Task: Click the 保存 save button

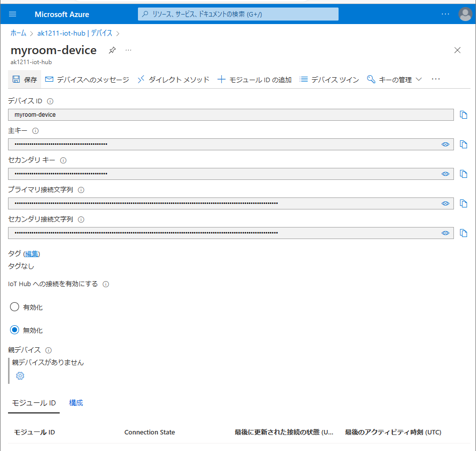Action: point(25,80)
